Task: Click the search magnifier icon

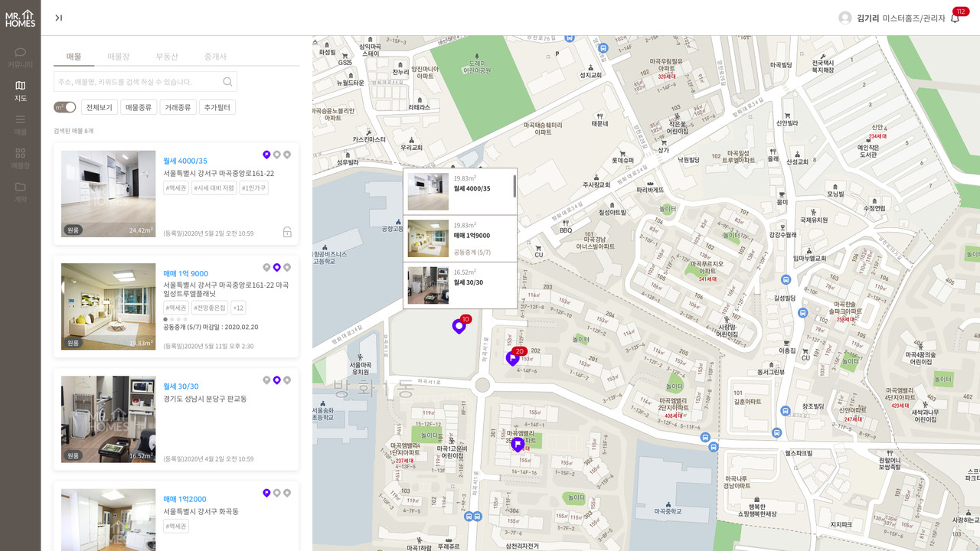Action: coord(227,82)
